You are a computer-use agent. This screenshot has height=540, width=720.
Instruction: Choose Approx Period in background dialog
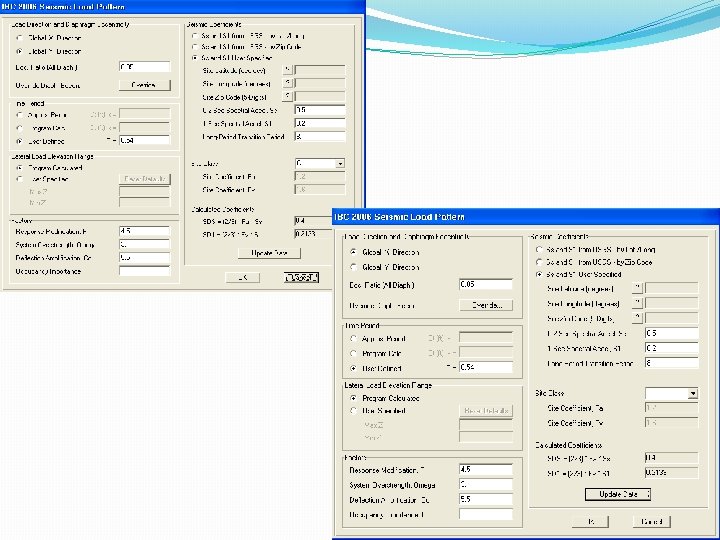point(19,115)
